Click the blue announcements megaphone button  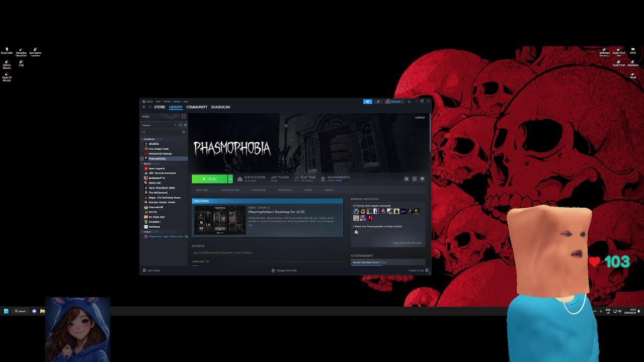(x=368, y=102)
